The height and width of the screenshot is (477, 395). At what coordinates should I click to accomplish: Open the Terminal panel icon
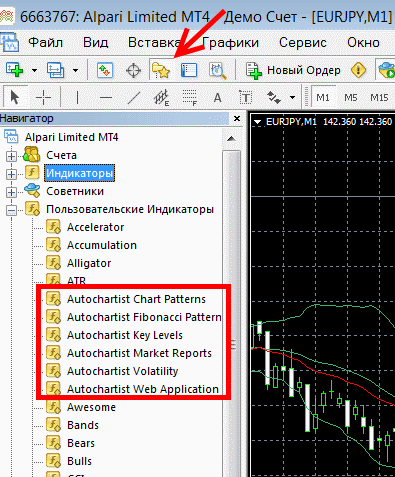coord(189,70)
